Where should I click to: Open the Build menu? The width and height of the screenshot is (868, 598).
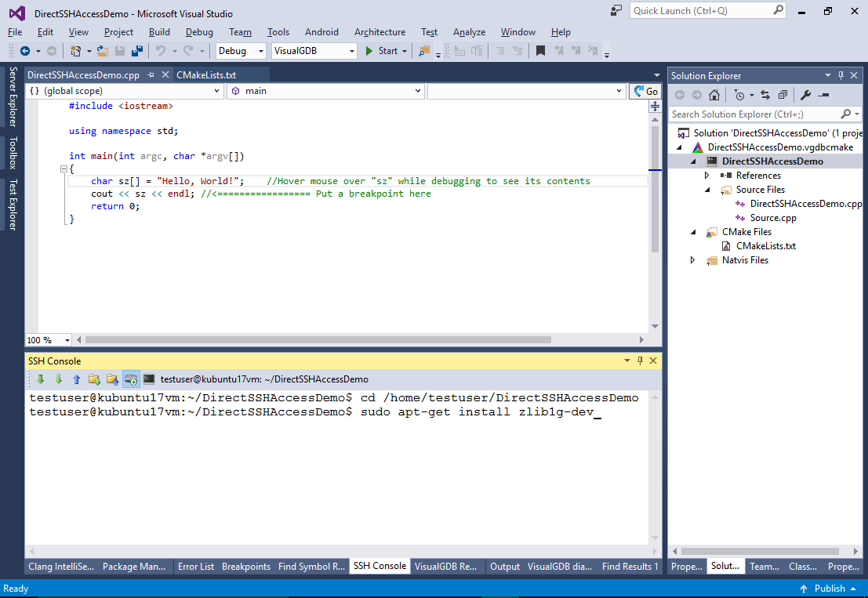(159, 32)
